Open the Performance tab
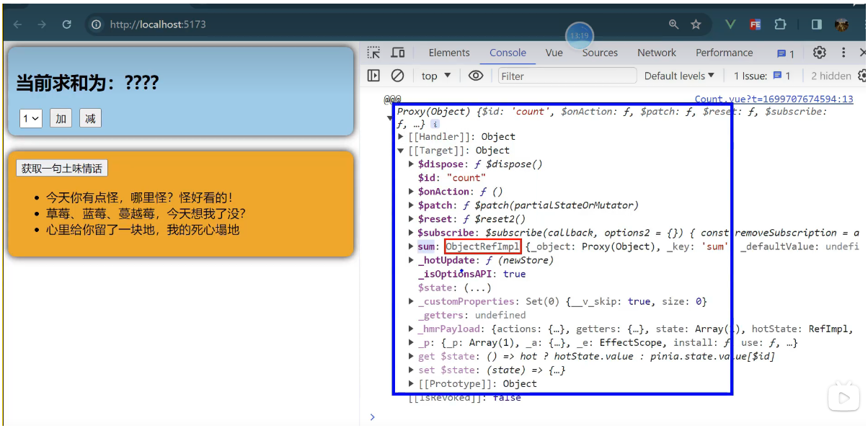Screen dimensions: 868x441 pyautogui.click(x=724, y=53)
